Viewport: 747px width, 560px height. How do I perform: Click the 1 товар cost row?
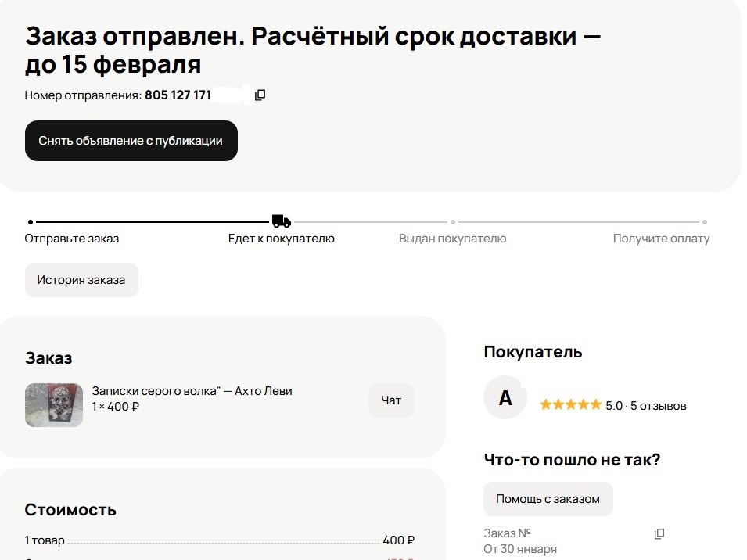click(x=220, y=540)
